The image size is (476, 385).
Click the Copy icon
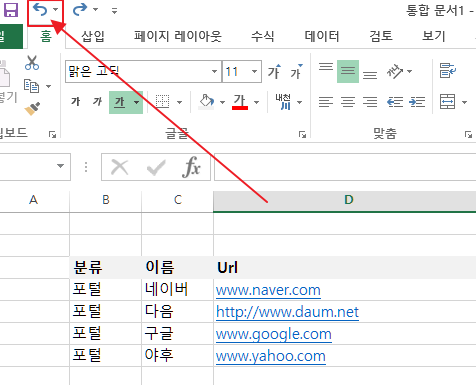point(31,86)
